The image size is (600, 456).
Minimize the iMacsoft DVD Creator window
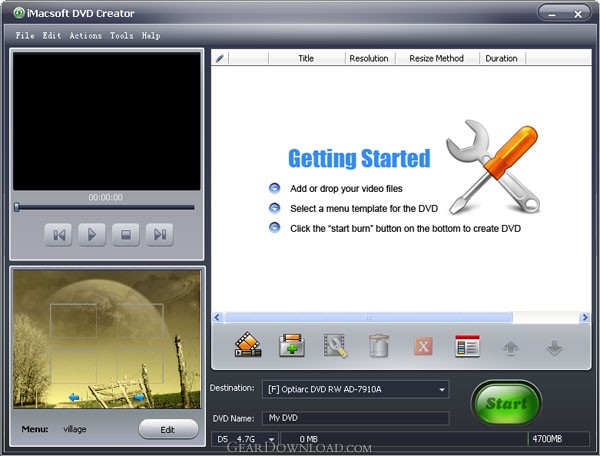tap(552, 14)
